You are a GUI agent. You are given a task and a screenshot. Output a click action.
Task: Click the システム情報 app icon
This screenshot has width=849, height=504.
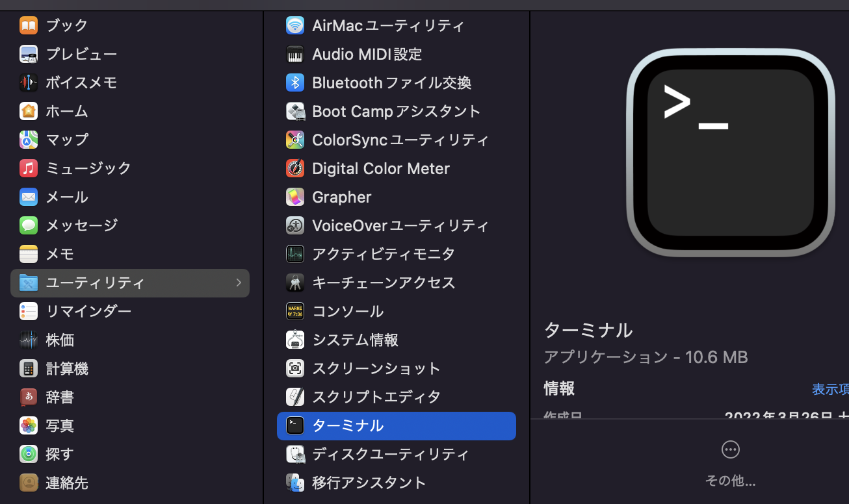[295, 340]
